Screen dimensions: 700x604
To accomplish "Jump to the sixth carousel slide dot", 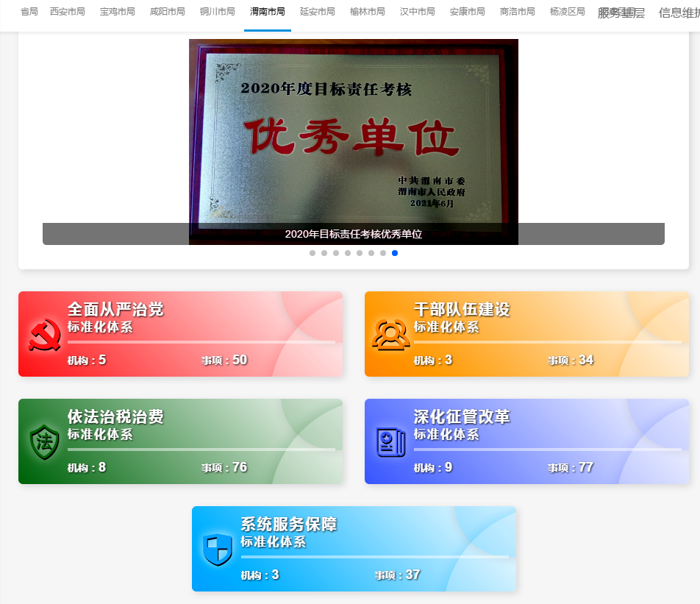I will tap(371, 253).
